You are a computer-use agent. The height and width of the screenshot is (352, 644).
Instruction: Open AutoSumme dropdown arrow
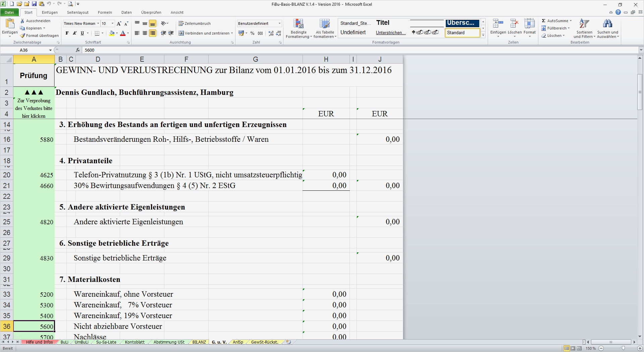pos(571,21)
